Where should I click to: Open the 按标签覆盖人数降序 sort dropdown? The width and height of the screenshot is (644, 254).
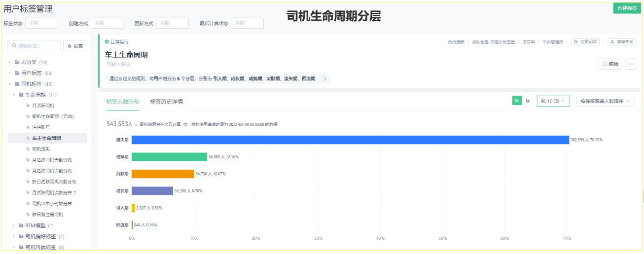coord(605,101)
